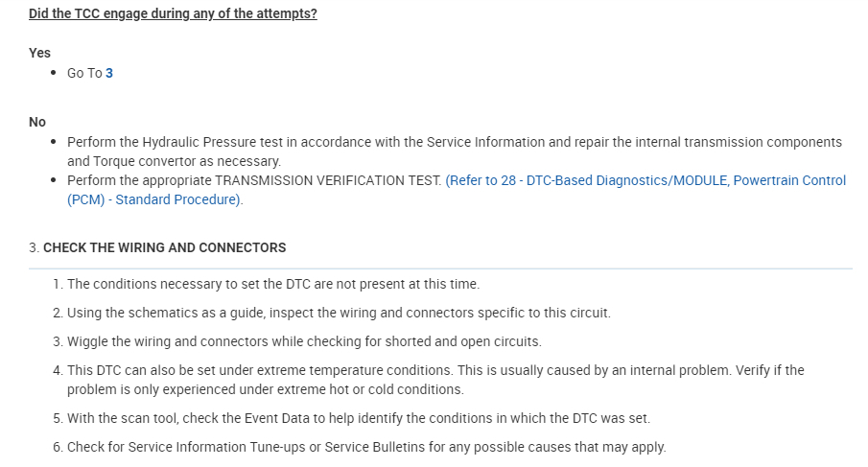Click the "Did the TCC engage" question heading

click(x=173, y=15)
